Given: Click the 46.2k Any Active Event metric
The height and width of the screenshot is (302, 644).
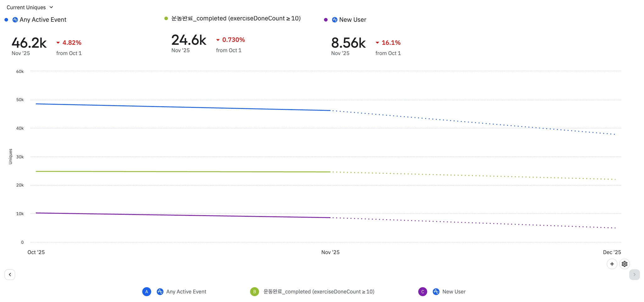Looking at the screenshot, I should tap(29, 43).
